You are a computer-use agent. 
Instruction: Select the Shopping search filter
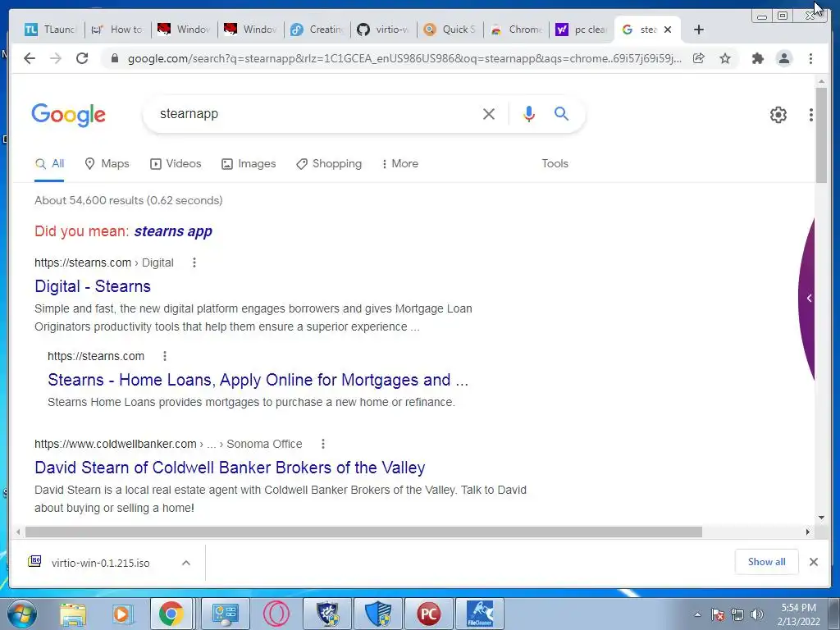329,163
